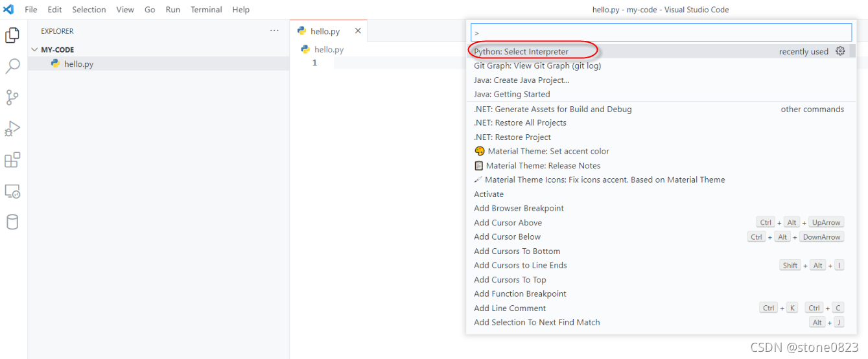The width and height of the screenshot is (868, 359).
Task: Select Add Line Comment command
Action: click(661, 308)
